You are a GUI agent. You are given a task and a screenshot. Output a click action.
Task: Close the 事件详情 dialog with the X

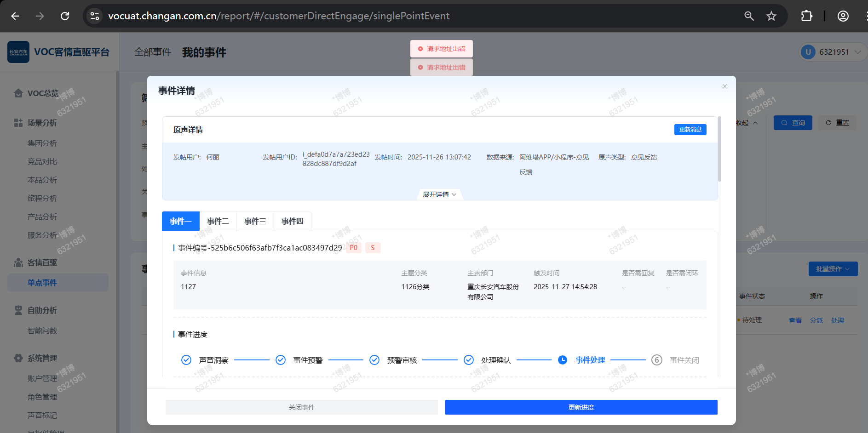tap(724, 86)
